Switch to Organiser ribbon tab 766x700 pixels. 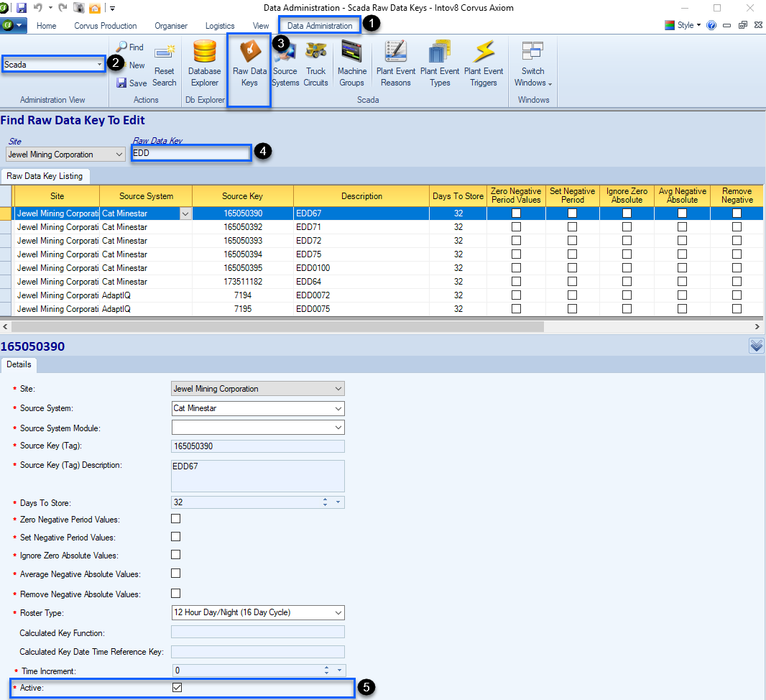(171, 25)
